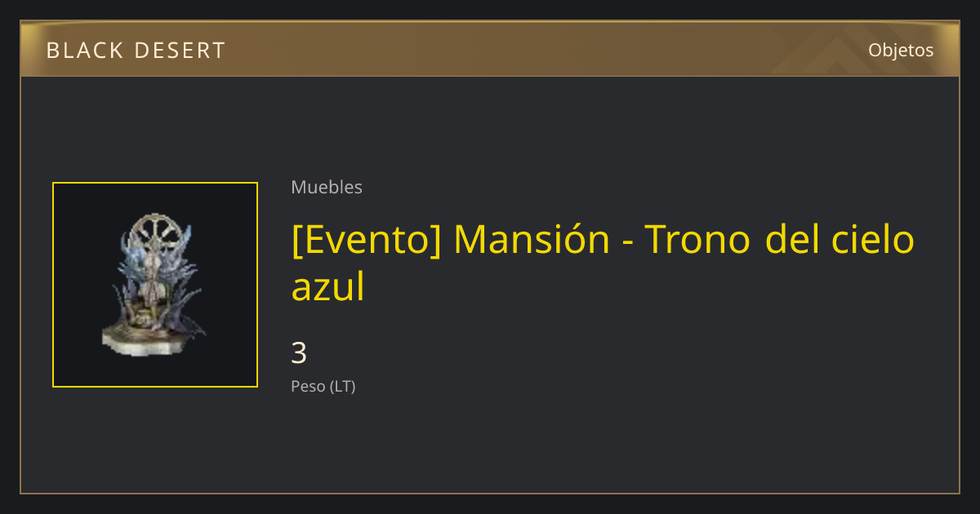
Task: Select the Muebles category label
Action: click(x=327, y=187)
